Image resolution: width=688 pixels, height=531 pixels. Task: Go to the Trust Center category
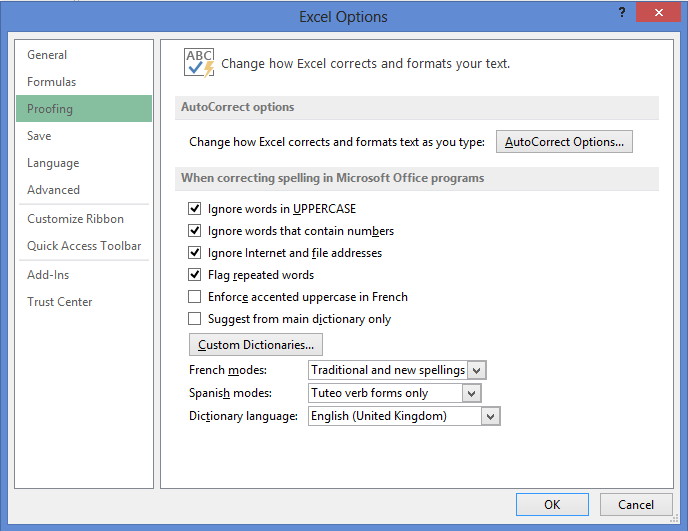(84, 302)
